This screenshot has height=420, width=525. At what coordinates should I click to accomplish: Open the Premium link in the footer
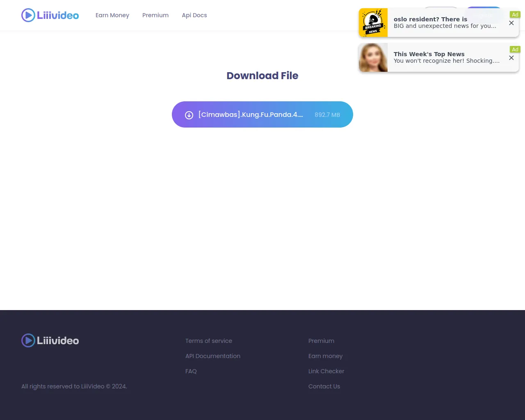pos(321,341)
